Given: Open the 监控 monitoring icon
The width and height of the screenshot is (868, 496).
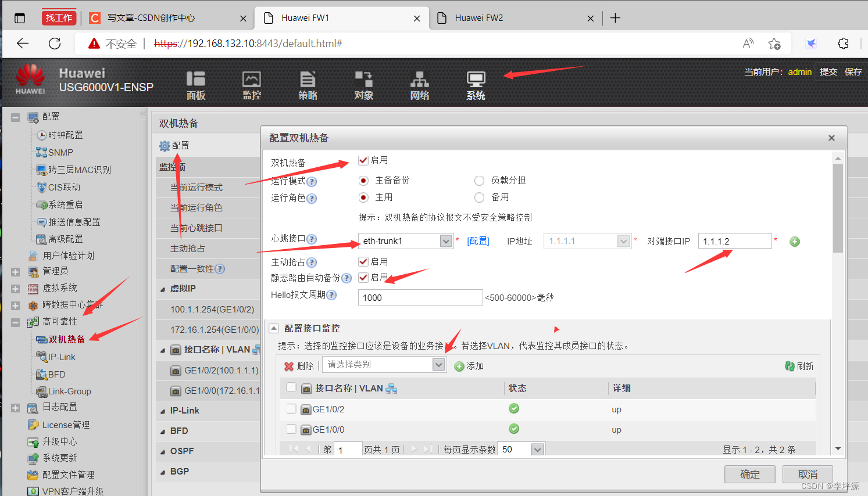Looking at the screenshot, I should 252,85.
